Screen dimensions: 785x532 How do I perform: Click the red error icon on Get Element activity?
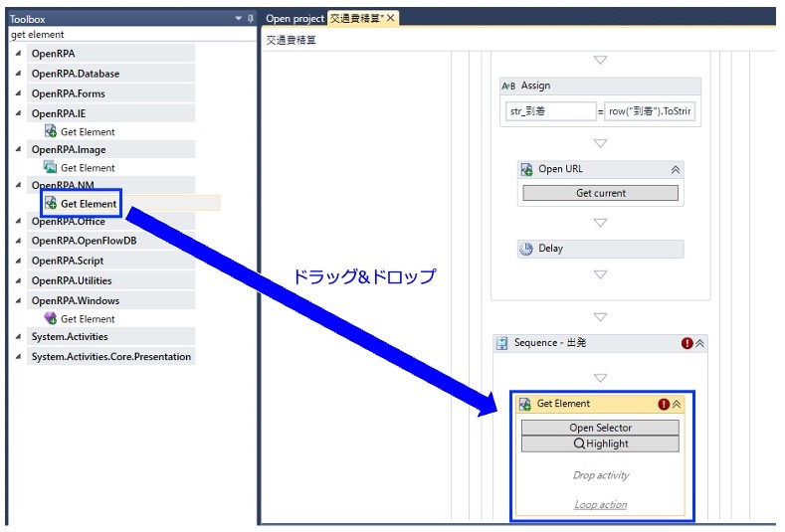click(x=664, y=404)
